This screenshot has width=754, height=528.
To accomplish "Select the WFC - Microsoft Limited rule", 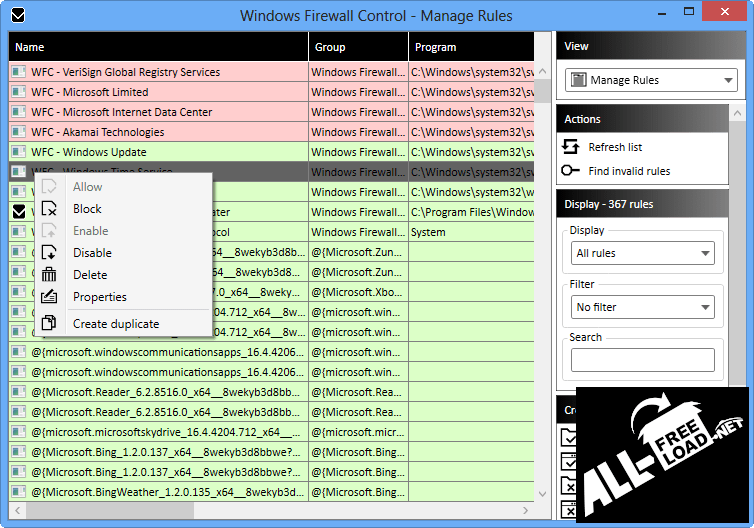I will pyautogui.click(x=150, y=92).
